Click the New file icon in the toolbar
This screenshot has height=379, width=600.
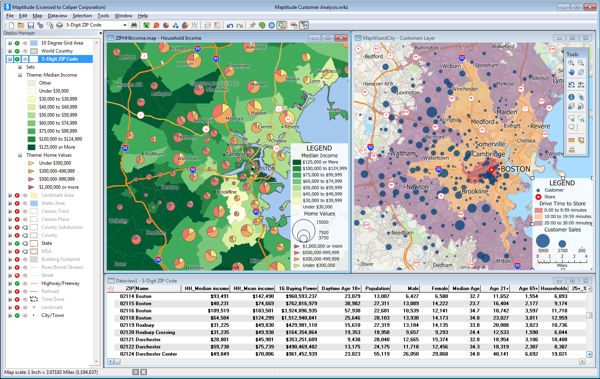[11, 25]
